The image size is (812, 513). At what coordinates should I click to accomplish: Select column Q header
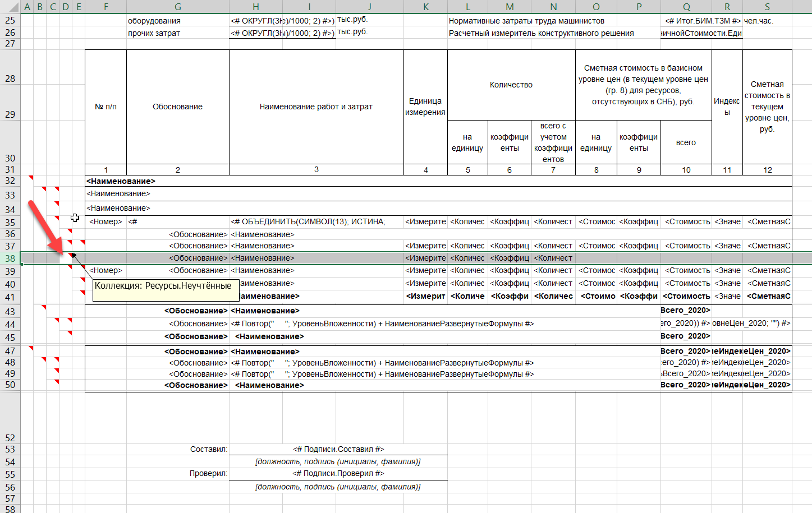pyautogui.click(x=686, y=7)
